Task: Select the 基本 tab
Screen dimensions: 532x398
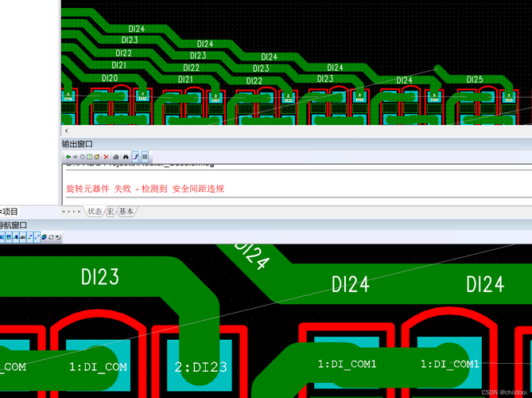Action: point(126,212)
